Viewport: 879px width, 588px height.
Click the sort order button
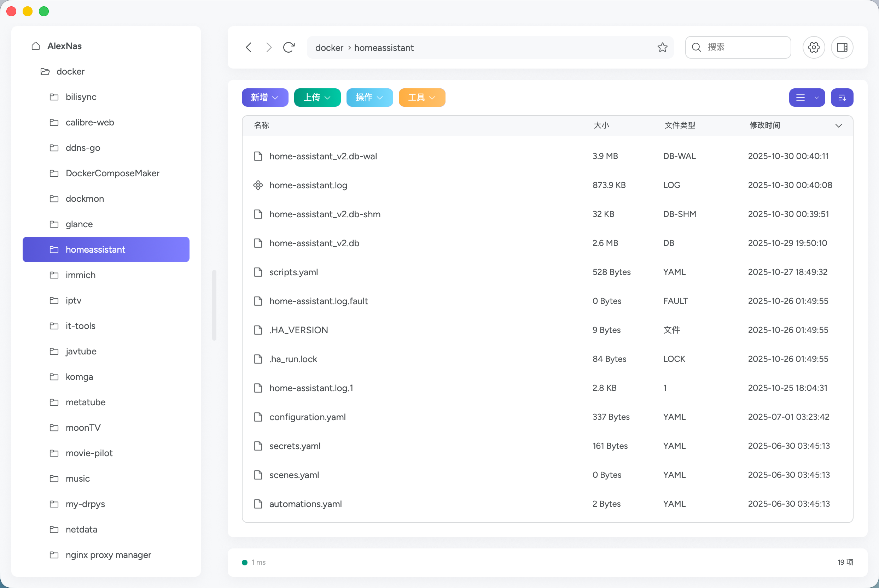click(x=842, y=98)
